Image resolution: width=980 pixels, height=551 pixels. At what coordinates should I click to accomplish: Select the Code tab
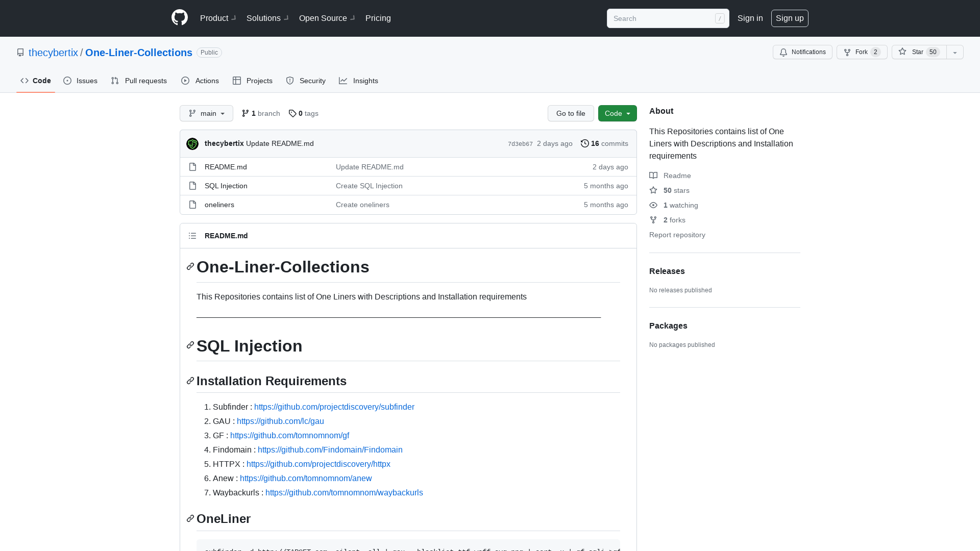(x=35, y=81)
